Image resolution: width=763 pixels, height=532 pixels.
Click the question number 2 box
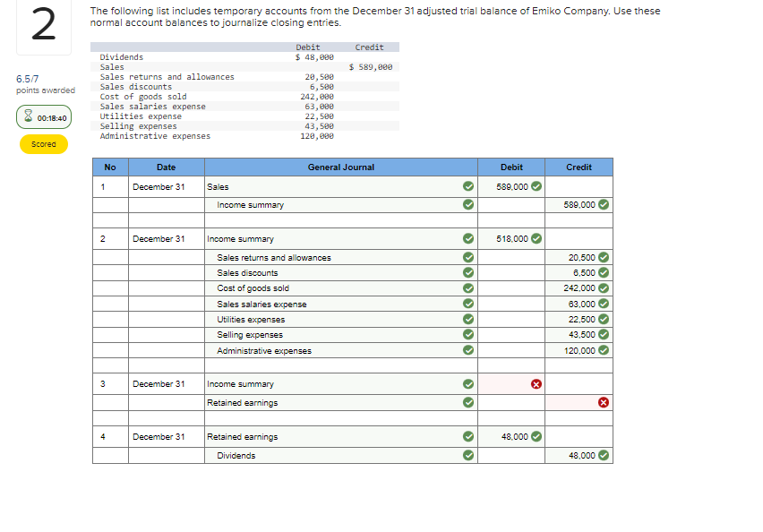[43, 28]
